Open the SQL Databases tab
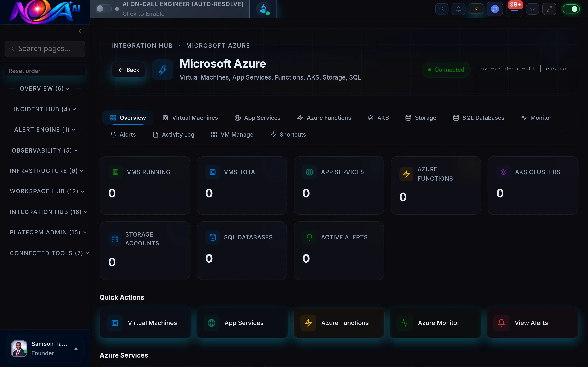 478,118
